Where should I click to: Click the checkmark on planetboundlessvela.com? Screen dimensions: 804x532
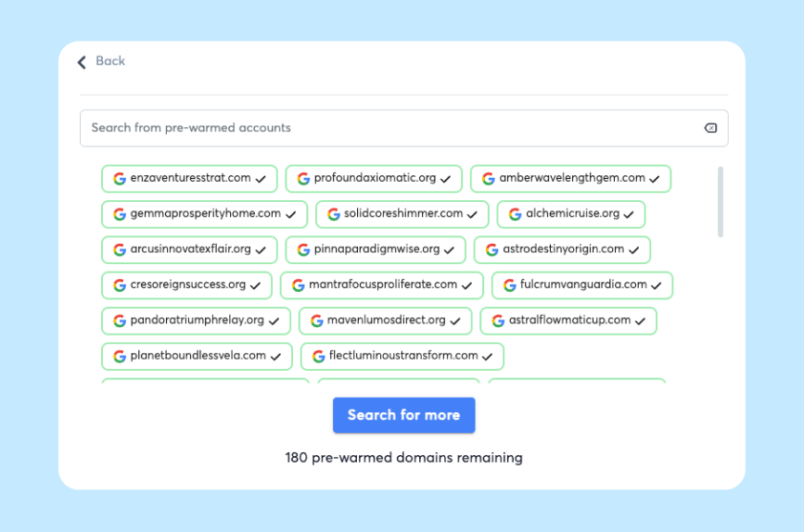(275, 357)
